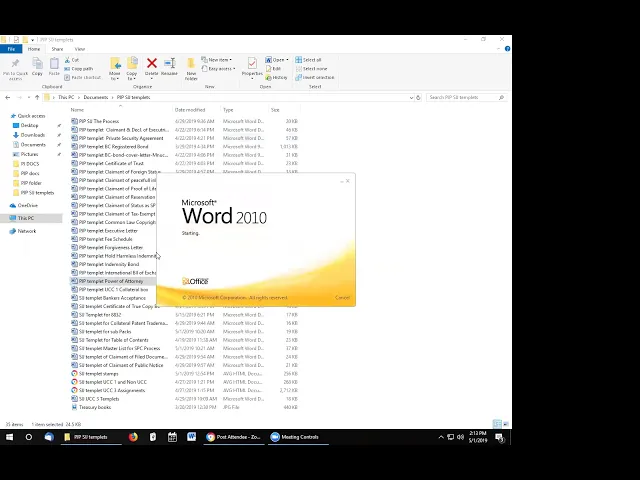640x480 pixels.
Task: Open the Quick Access Toolbar customize arrow
Action: pyautogui.click(x=32, y=40)
